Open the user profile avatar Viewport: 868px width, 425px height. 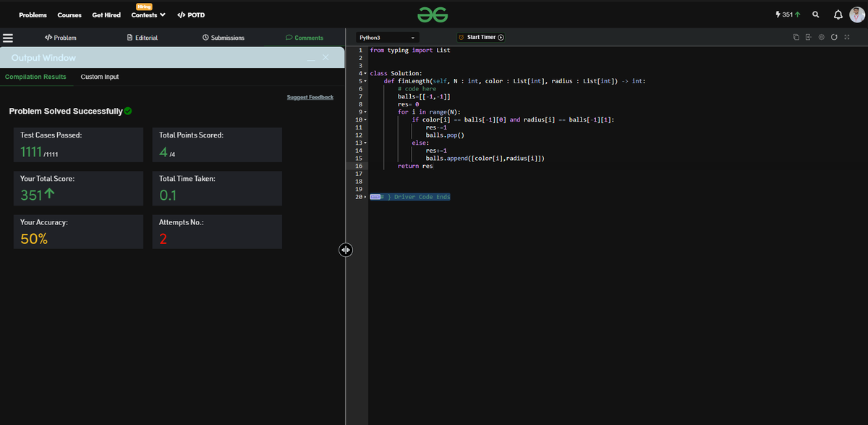(x=856, y=14)
